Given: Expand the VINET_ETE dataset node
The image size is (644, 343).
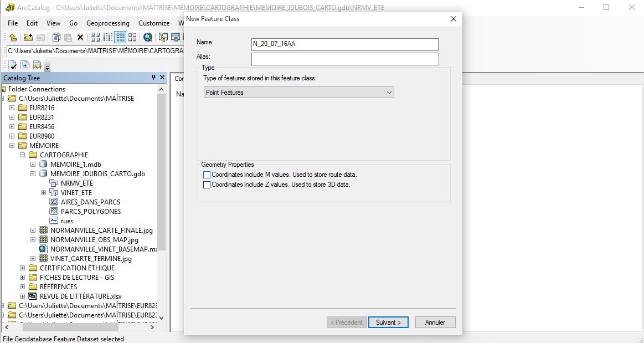Looking at the screenshot, I should pos(44,193).
